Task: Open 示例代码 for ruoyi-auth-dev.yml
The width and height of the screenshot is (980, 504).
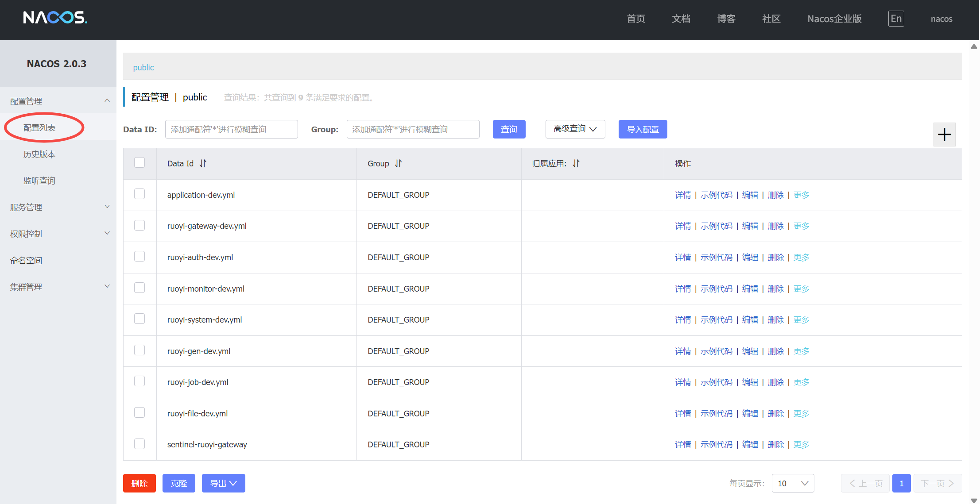Action: (717, 258)
